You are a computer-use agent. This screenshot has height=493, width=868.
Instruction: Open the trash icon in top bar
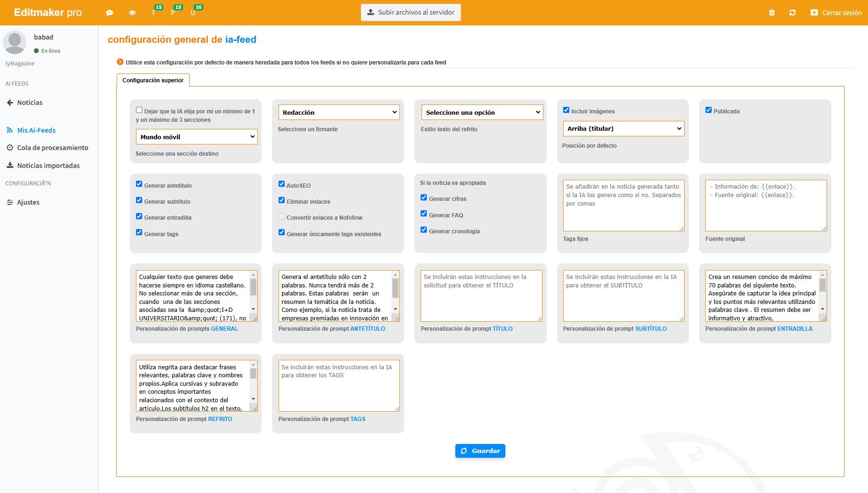772,13
